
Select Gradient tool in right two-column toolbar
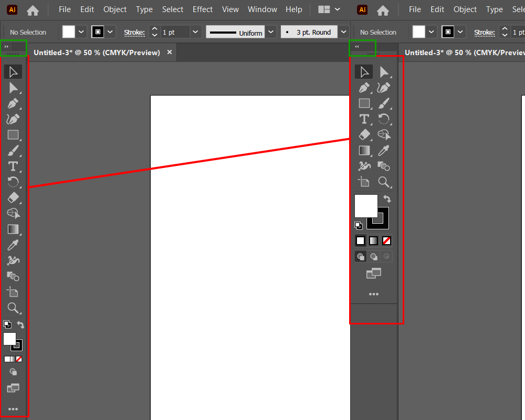[x=364, y=151]
